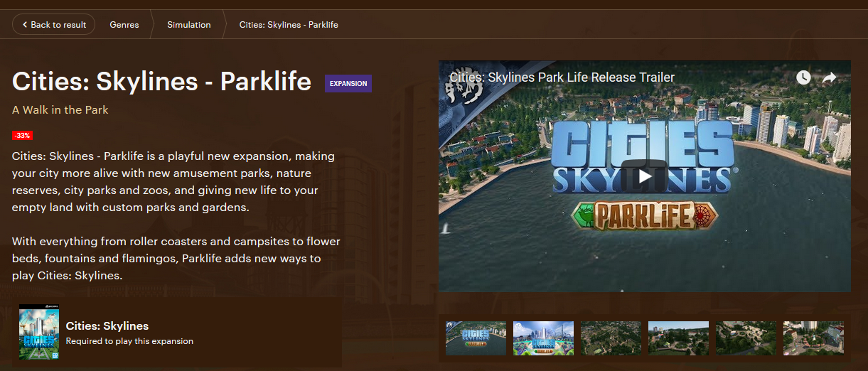Image resolution: width=868 pixels, height=371 pixels.
Task: Play the Park Life release trailer video
Action: coord(644,176)
